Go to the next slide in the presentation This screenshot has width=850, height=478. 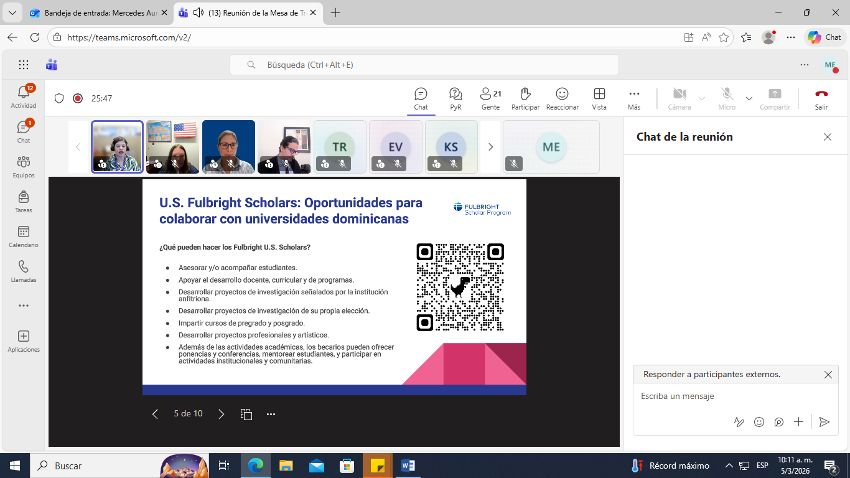[x=221, y=414]
